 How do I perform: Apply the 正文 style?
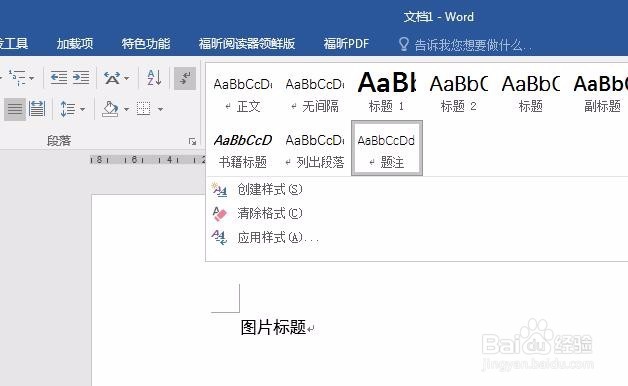[x=243, y=94]
